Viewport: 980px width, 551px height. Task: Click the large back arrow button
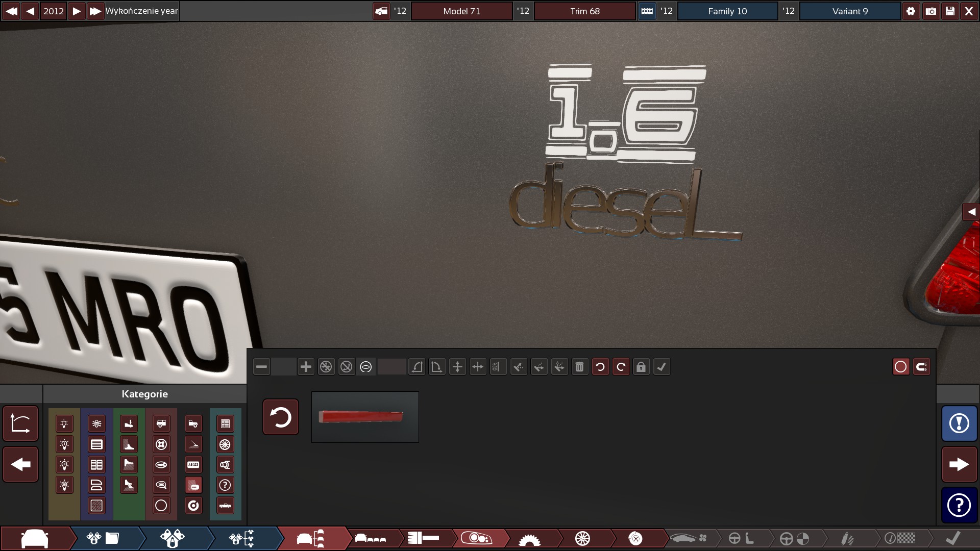pos(20,464)
